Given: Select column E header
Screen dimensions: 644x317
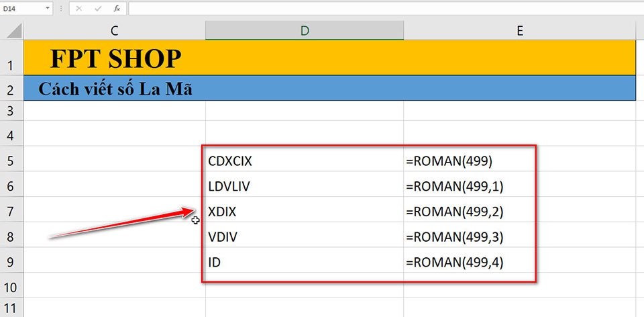Looking at the screenshot, I should 519,30.
